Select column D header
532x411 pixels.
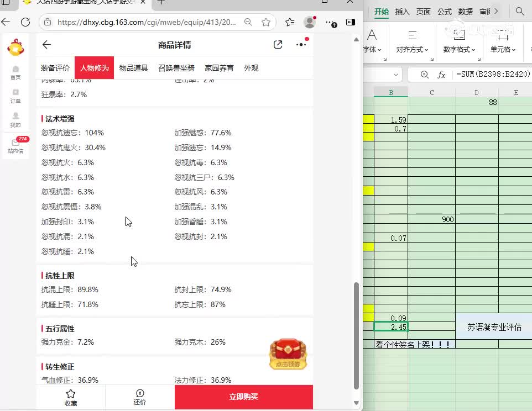(477, 92)
